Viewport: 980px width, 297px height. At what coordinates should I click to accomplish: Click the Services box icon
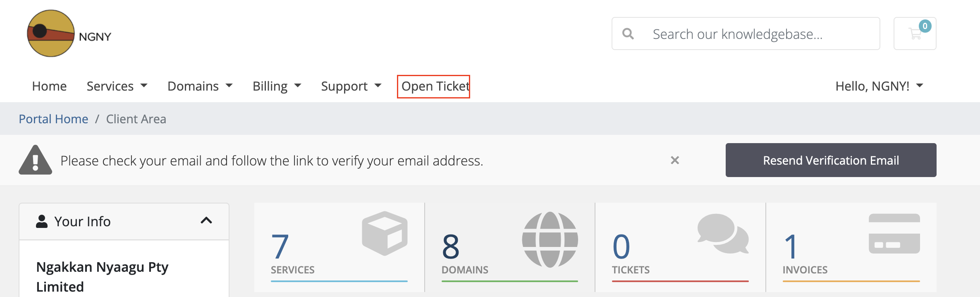pos(385,233)
